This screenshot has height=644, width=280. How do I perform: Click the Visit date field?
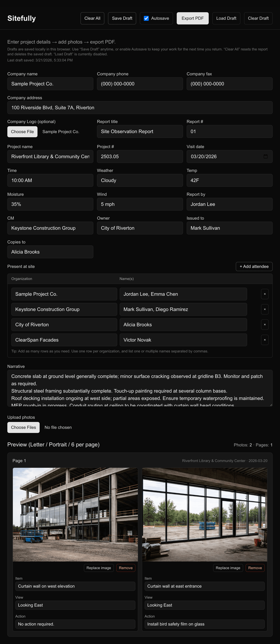(x=230, y=156)
